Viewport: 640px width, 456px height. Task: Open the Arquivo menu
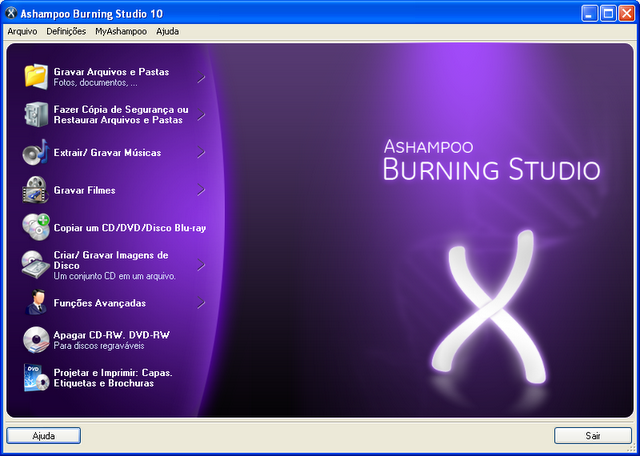[22, 31]
